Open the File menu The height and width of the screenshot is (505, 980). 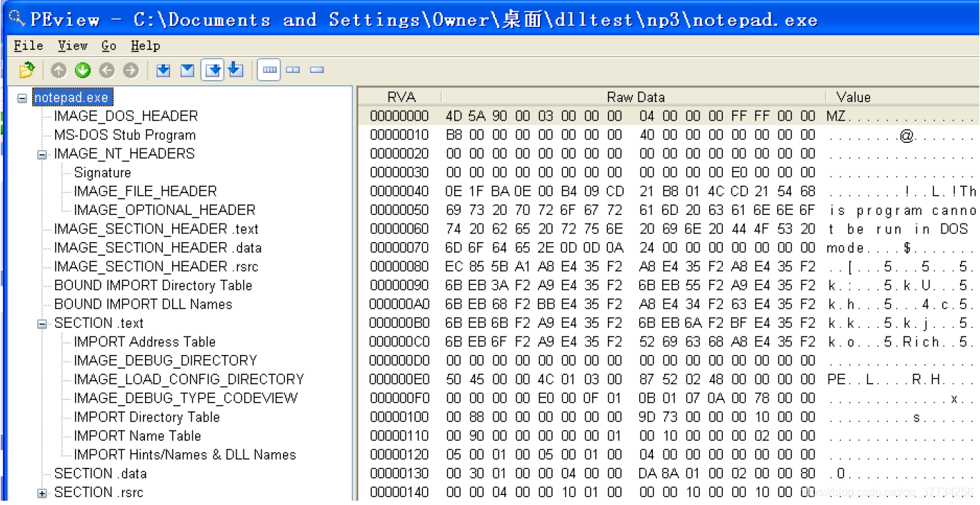[x=29, y=46]
